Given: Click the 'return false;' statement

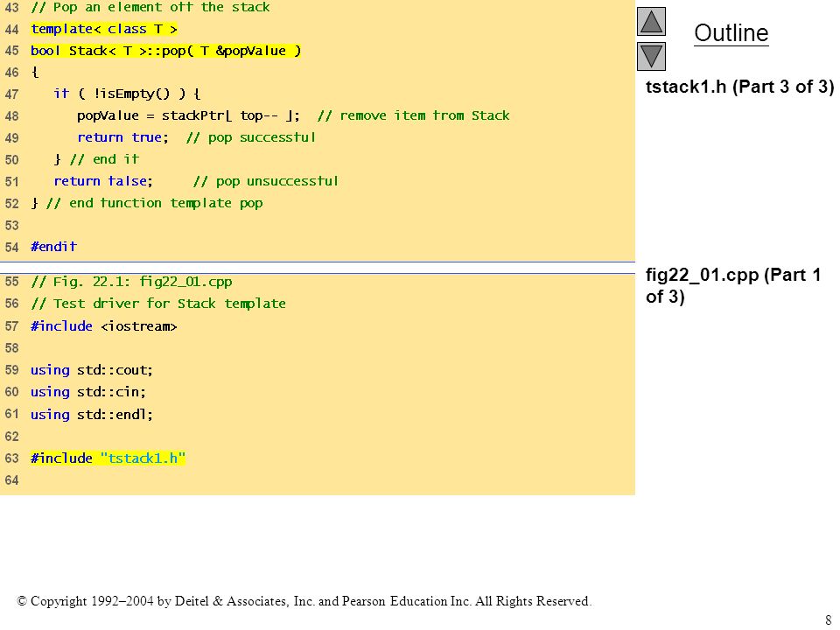Looking at the screenshot, I should tap(103, 181).
